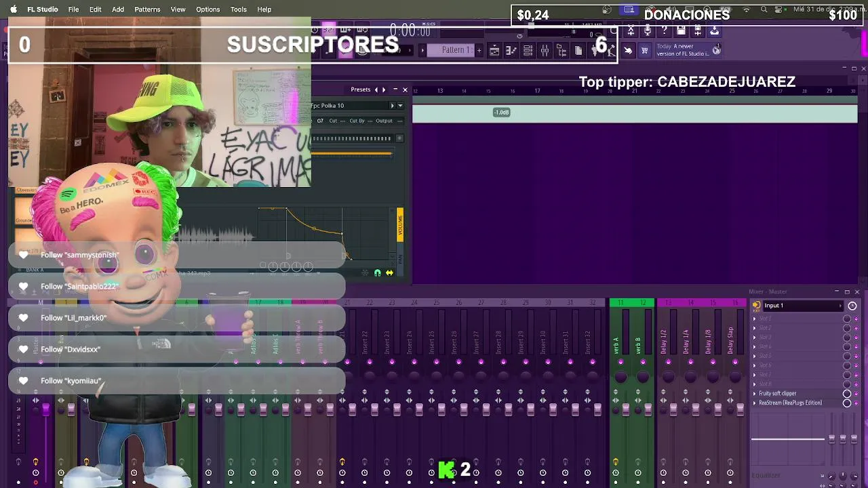Click the save project floppy icon
Image resolution: width=868 pixels, height=488 pixels.
(x=681, y=31)
